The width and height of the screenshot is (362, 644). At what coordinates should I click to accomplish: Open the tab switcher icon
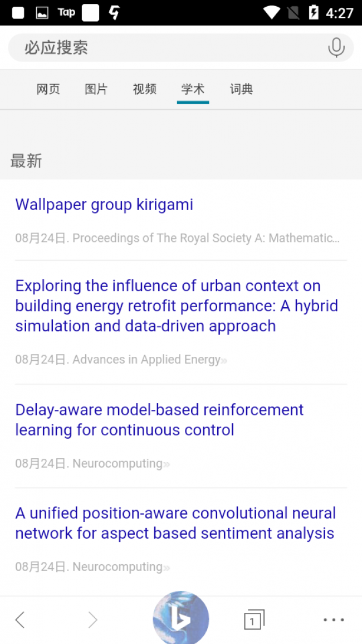[x=254, y=619]
